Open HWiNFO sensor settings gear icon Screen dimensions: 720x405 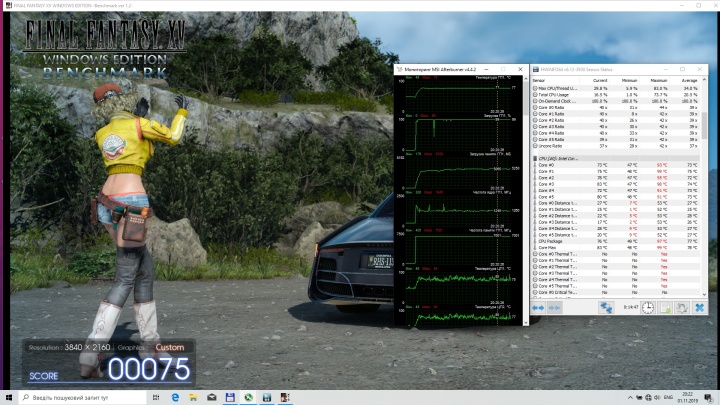682,309
